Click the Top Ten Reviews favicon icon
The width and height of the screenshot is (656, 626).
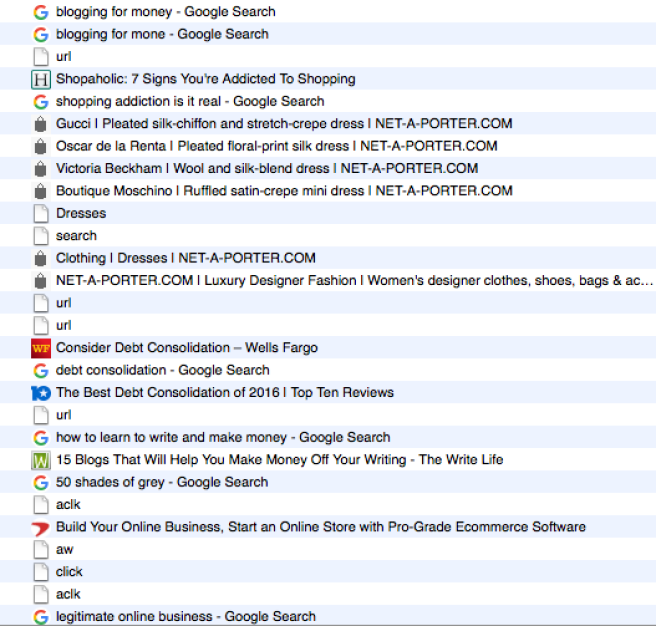coord(40,393)
